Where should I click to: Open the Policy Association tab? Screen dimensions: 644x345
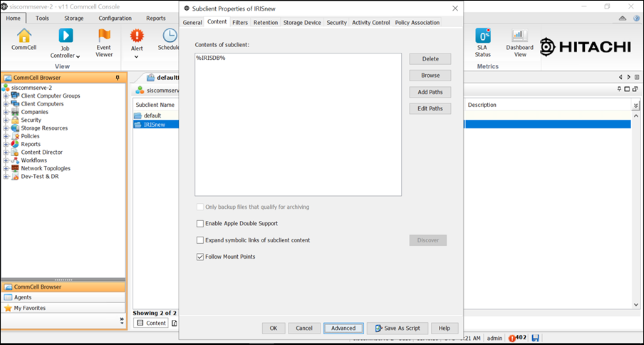tap(417, 23)
